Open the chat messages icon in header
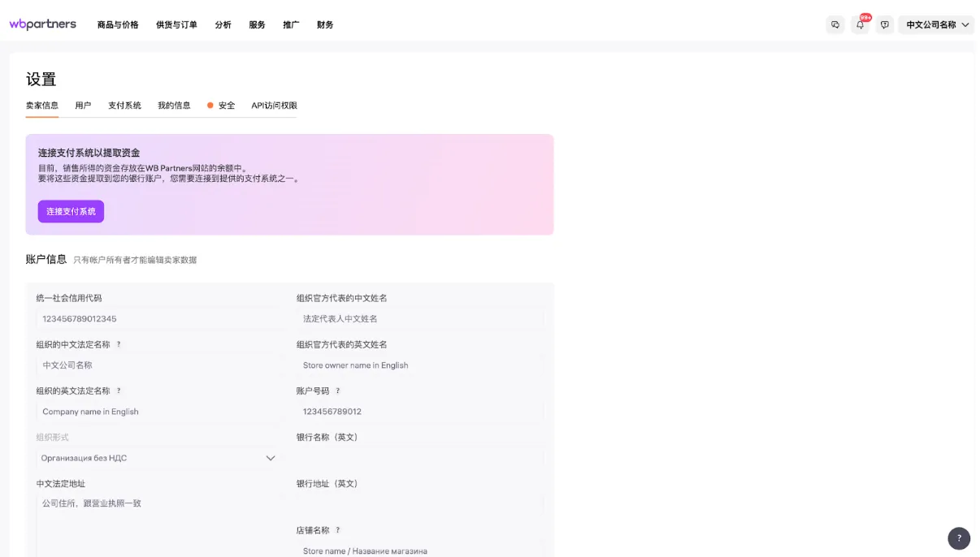This screenshot has width=980, height=557. click(835, 25)
